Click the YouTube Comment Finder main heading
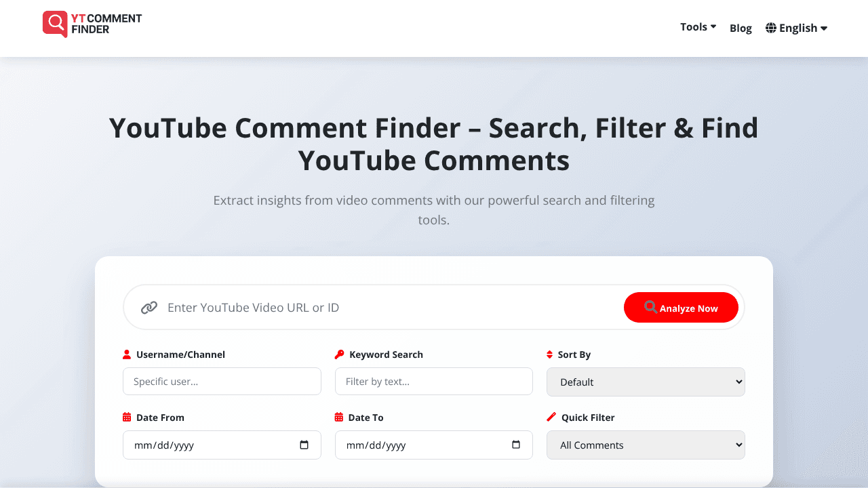The height and width of the screenshot is (488, 868). pos(434,144)
